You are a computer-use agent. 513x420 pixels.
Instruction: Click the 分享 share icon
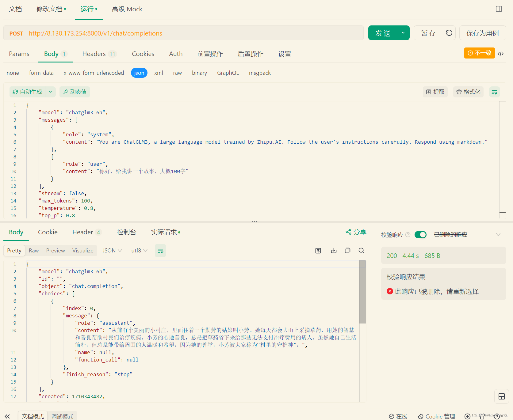tap(356, 232)
